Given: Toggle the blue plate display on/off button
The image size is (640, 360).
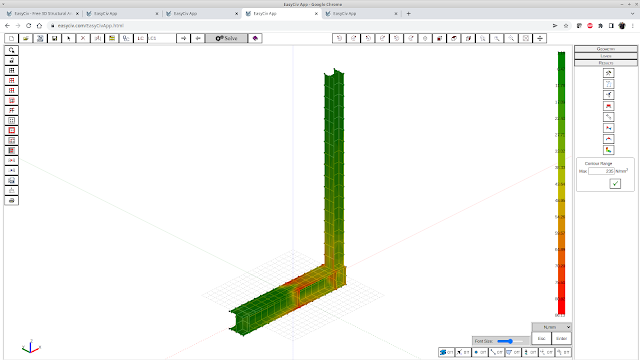Looking at the screenshot, I should coord(446,352).
